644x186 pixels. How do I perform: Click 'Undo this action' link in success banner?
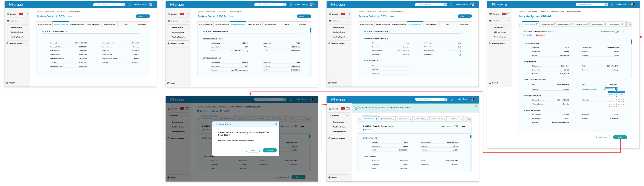(405, 108)
